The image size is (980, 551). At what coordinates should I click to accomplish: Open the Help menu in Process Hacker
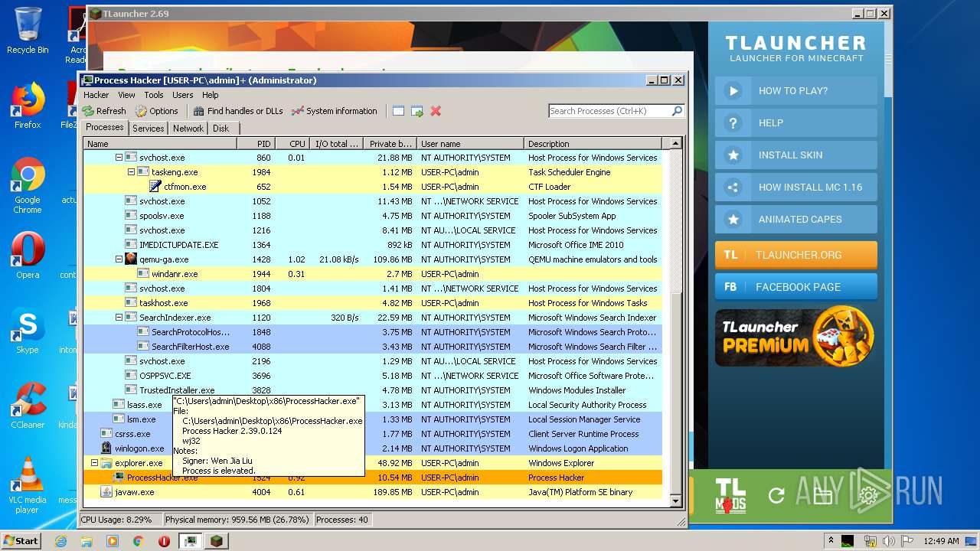tap(211, 95)
